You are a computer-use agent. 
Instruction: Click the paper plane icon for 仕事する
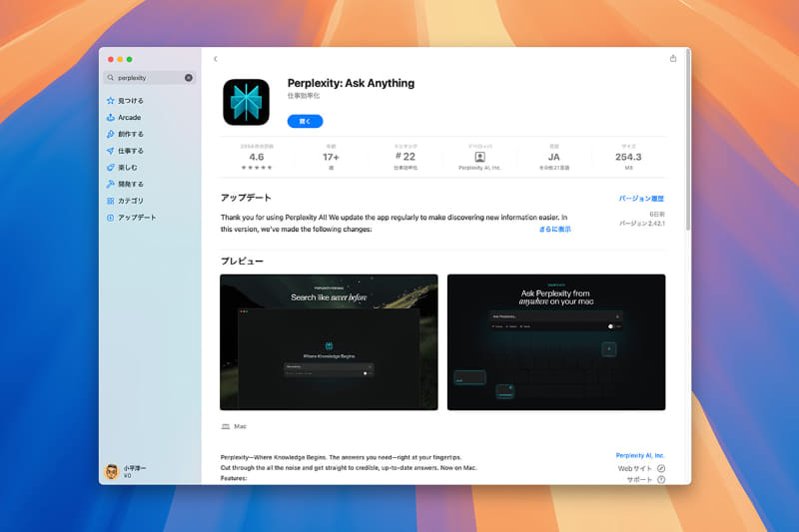111,151
